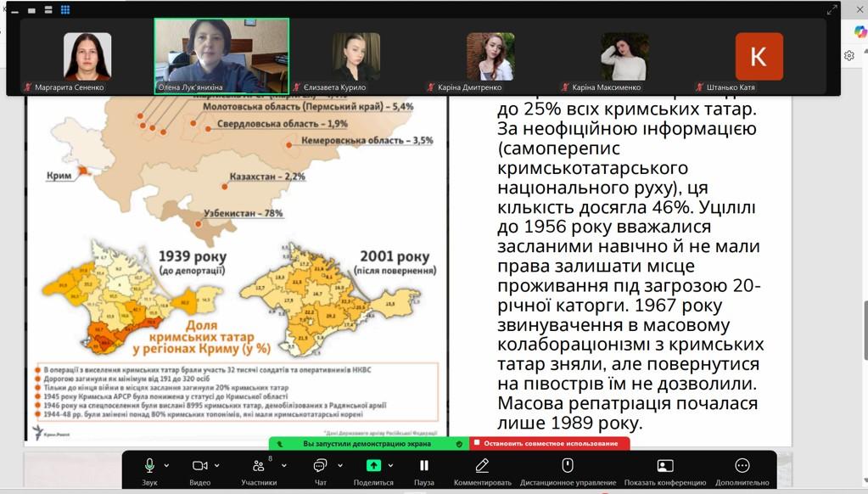Click 'Доля кримських татар' orange heading

pyautogui.click(x=201, y=331)
